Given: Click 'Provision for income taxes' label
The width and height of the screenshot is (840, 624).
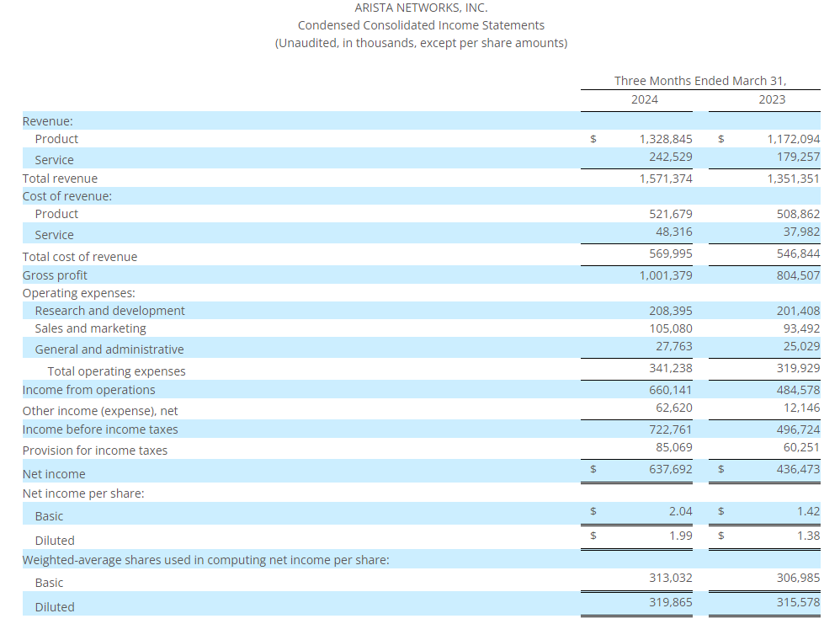Looking at the screenshot, I should (x=95, y=451).
